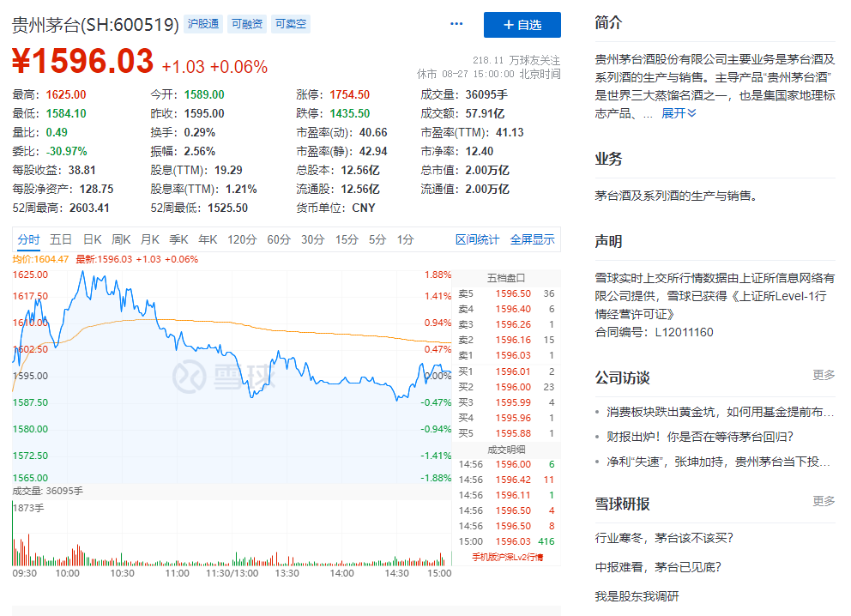Click the 总市值 value 2.00万亿
Viewport: 851px width, 616px height.
coord(486,171)
